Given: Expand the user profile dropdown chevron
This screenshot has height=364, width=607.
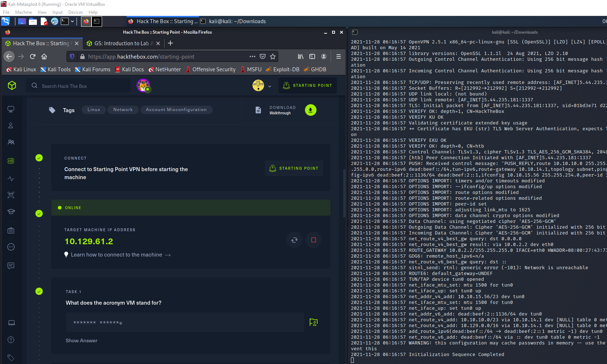Looking at the screenshot, I should tap(269, 86).
